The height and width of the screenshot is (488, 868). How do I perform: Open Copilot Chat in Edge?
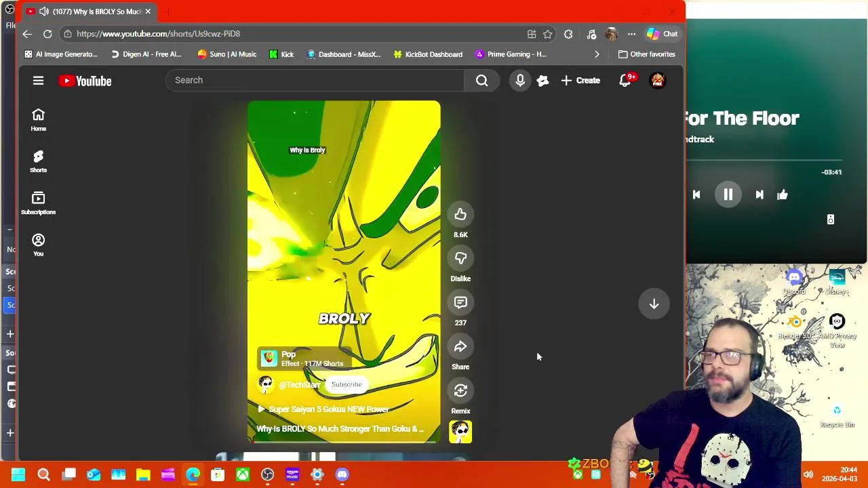click(662, 34)
